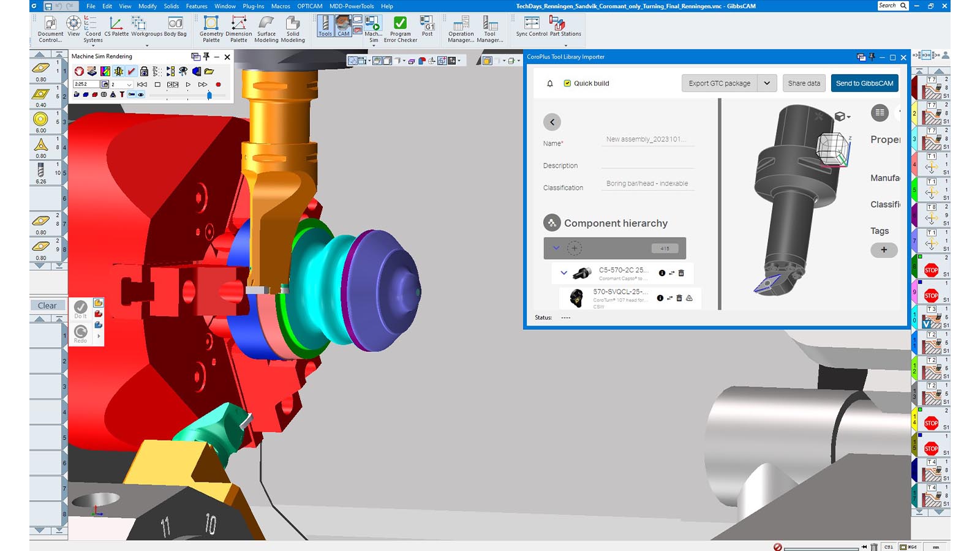Image resolution: width=980 pixels, height=551 pixels.
Task: Open Sync Control
Action: coord(532,26)
